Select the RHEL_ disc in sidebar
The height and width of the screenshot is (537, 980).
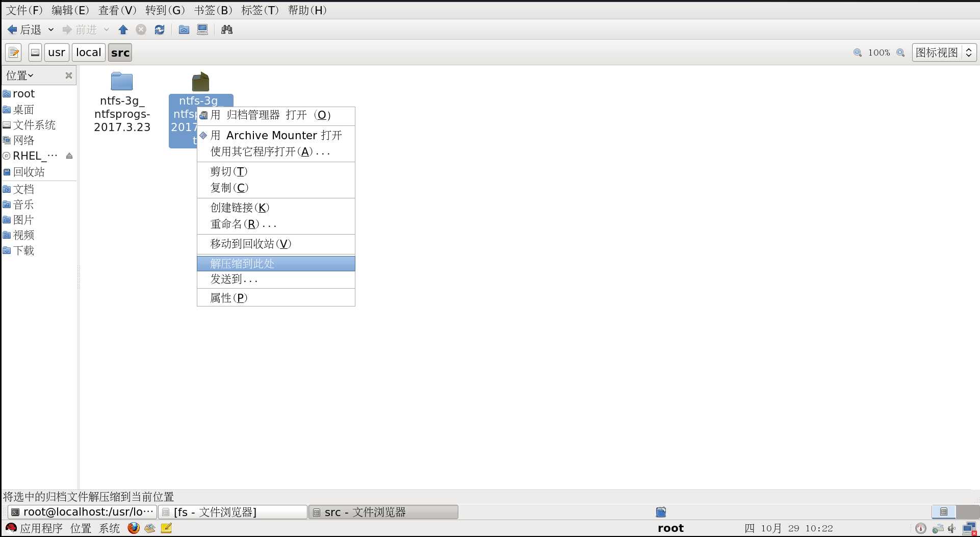(x=31, y=156)
